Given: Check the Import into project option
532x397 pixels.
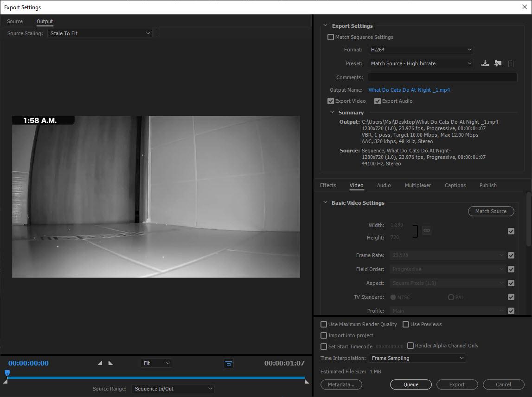Looking at the screenshot, I should click(x=324, y=335).
